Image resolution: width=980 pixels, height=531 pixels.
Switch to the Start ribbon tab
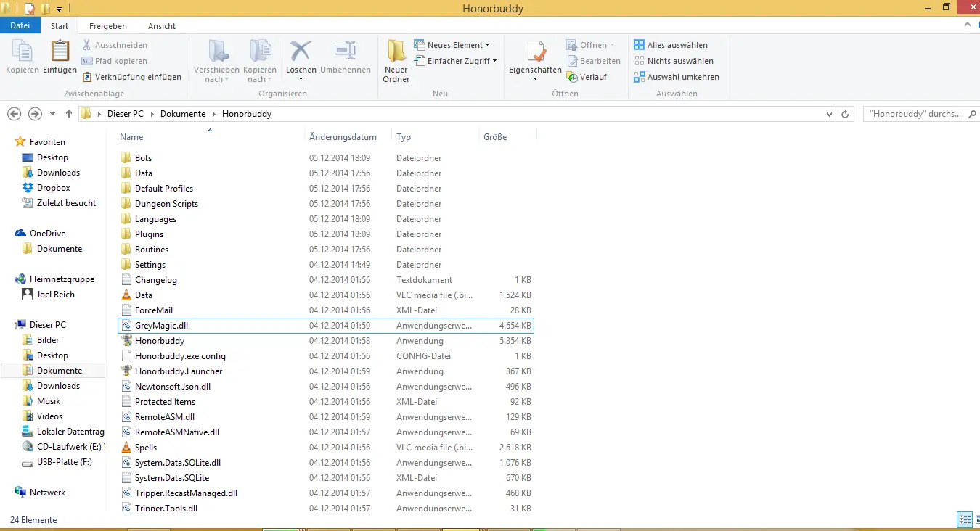point(60,26)
